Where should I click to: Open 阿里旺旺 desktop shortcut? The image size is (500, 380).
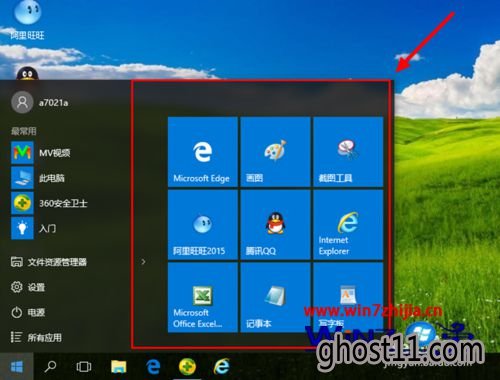[x=27, y=20]
